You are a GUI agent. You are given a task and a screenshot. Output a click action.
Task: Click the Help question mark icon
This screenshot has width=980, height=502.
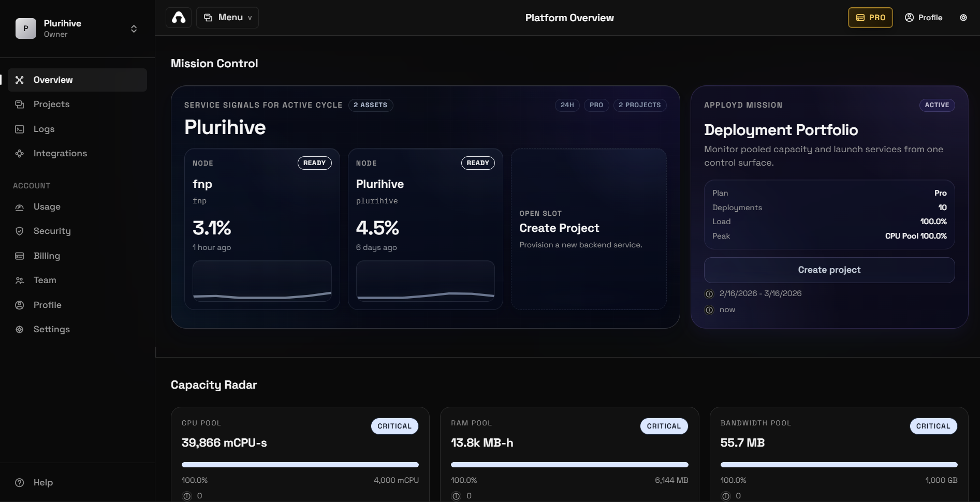[x=20, y=482]
